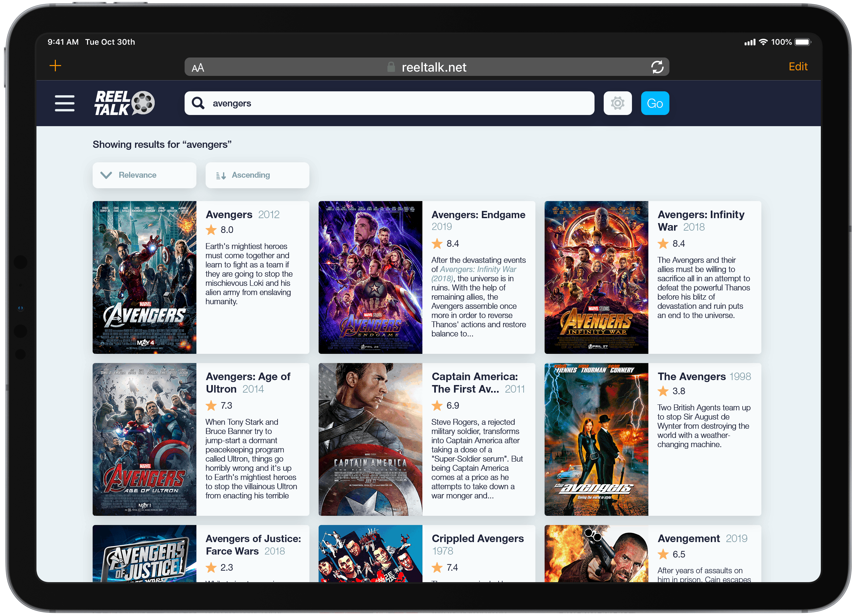854x616 pixels.
Task: Open The Avengers 1998 poster
Action: 596,439
